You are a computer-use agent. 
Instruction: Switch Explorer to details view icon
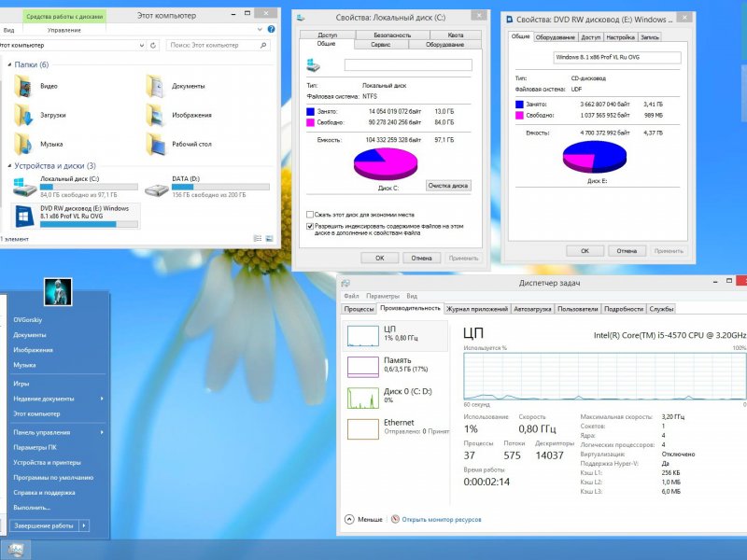pyautogui.click(x=258, y=238)
